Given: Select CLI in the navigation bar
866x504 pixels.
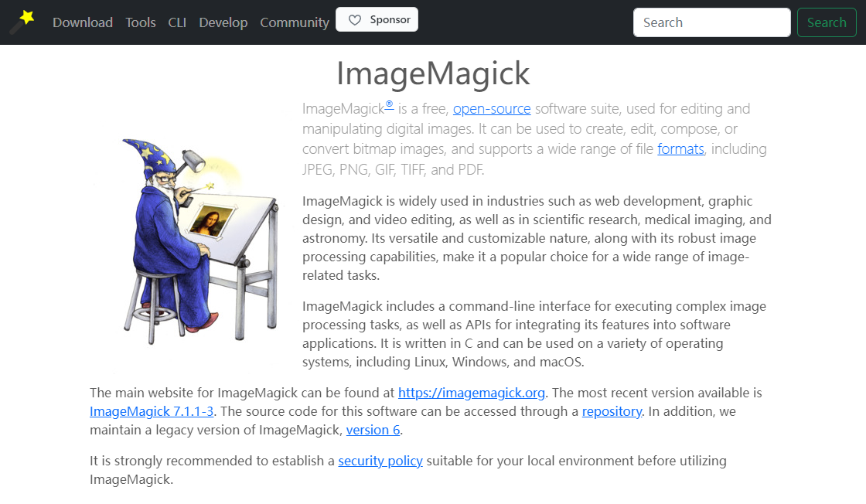Looking at the screenshot, I should (177, 22).
